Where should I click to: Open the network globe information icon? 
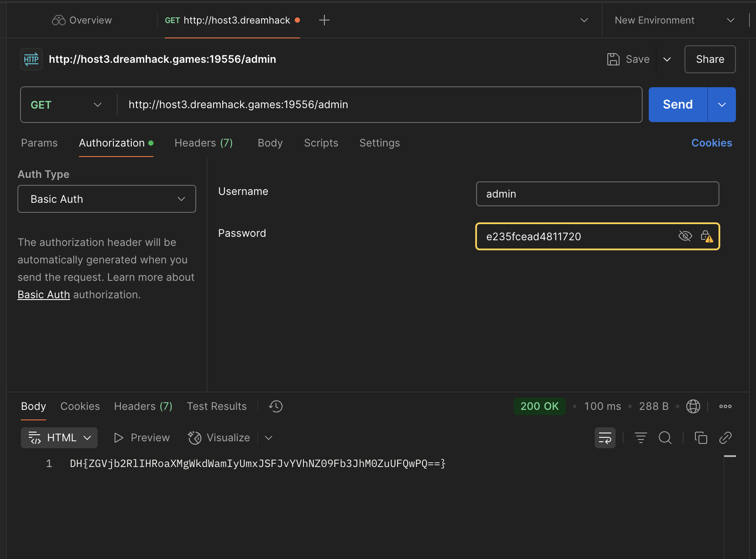693,406
